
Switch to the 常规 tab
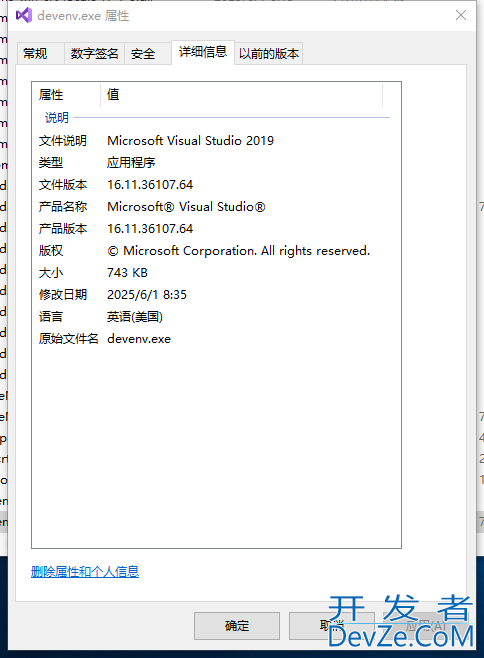[x=40, y=54]
